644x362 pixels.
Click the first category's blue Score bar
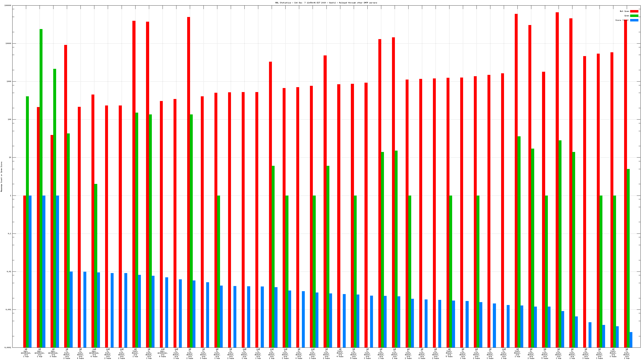tap(30, 271)
